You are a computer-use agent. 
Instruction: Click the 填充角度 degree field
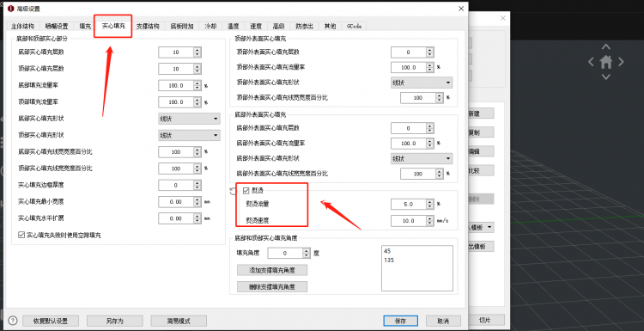pyautogui.click(x=285, y=254)
